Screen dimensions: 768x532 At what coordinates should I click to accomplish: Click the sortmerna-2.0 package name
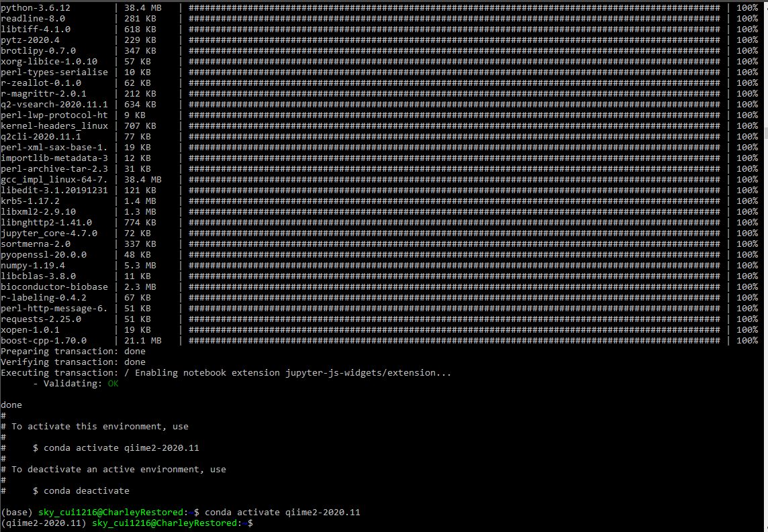(x=36, y=244)
